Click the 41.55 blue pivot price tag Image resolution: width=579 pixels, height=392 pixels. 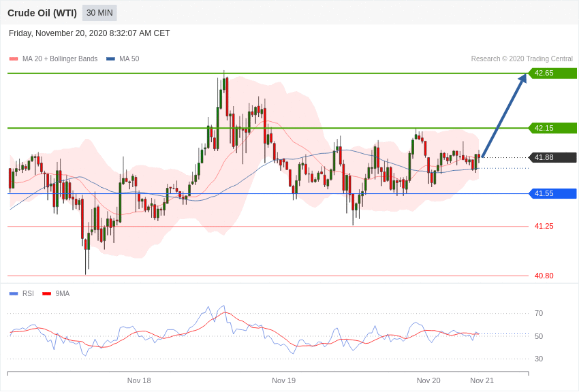pyautogui.click(x=553, y=193)
